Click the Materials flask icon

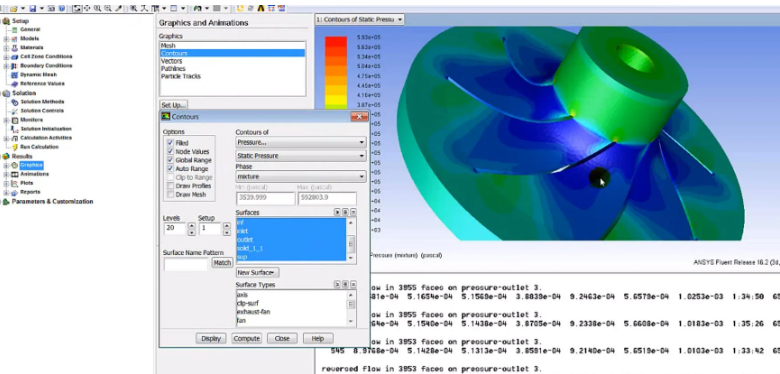(x=14, y=48)
